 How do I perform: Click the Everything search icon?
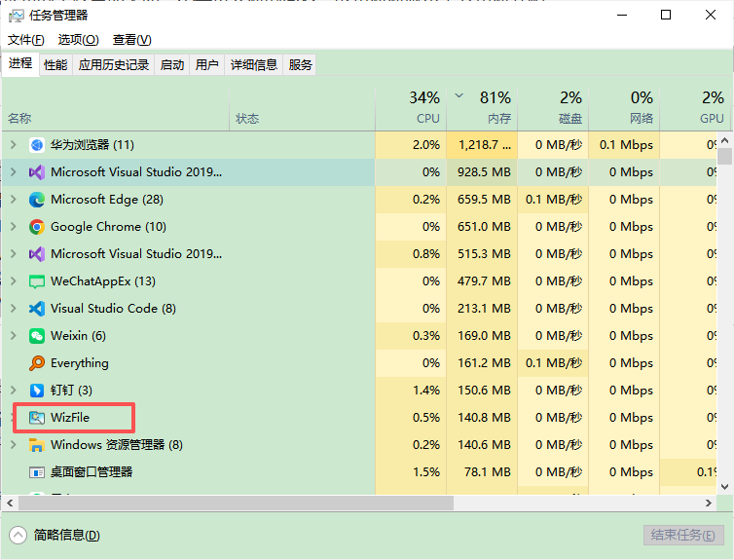[x=37, y=363]
